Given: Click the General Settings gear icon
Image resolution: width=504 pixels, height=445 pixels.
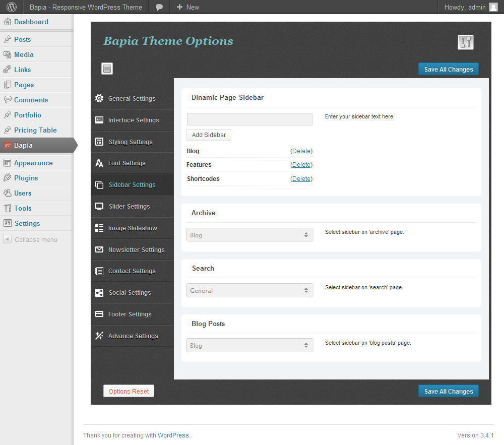Looking at the screenshot, I should point(99,98).
